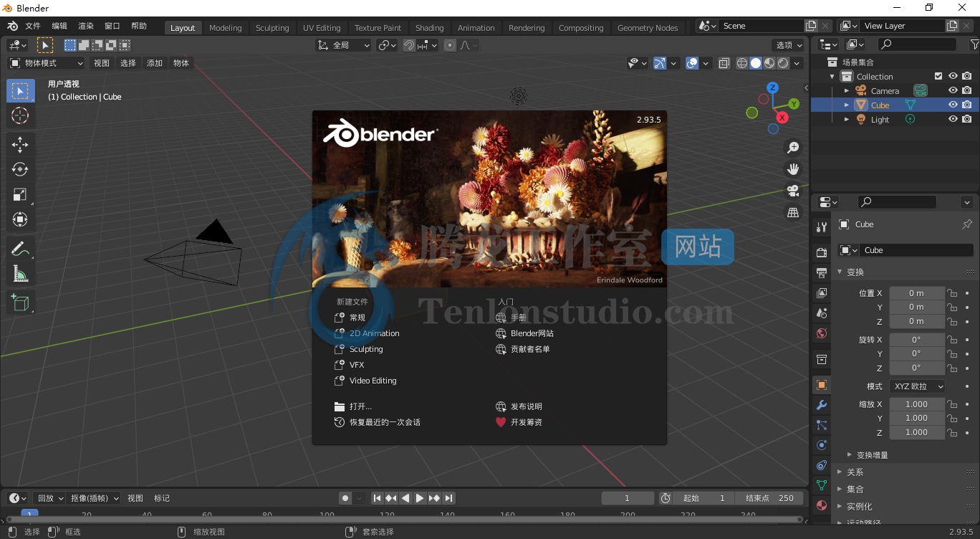Click the Scale X value field
980x539 pixels.
(x=917, y=404)
